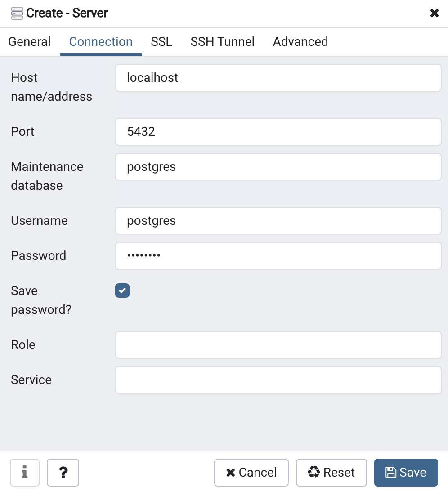Screen dimensions: 448x491
Task: Click the checkmark icon in Save password checkbox
Action: (122, 290)
